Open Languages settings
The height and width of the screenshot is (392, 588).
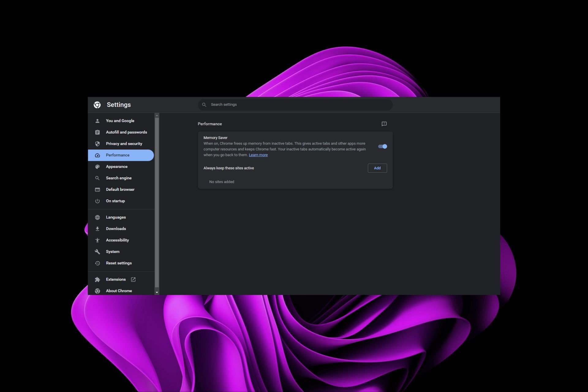tap(121, 217)
